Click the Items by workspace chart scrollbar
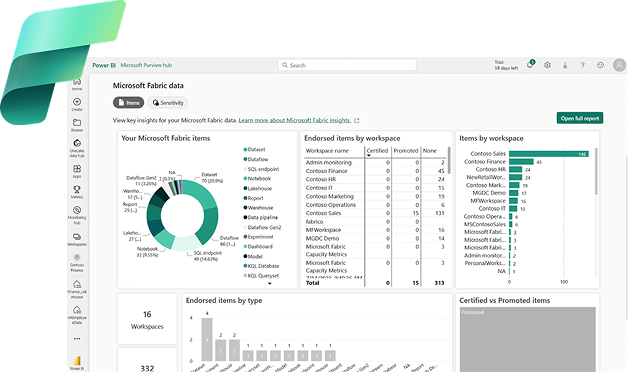The width and height of the screenshot is (640, 385). pyautogui.click(x=596, y=171)
